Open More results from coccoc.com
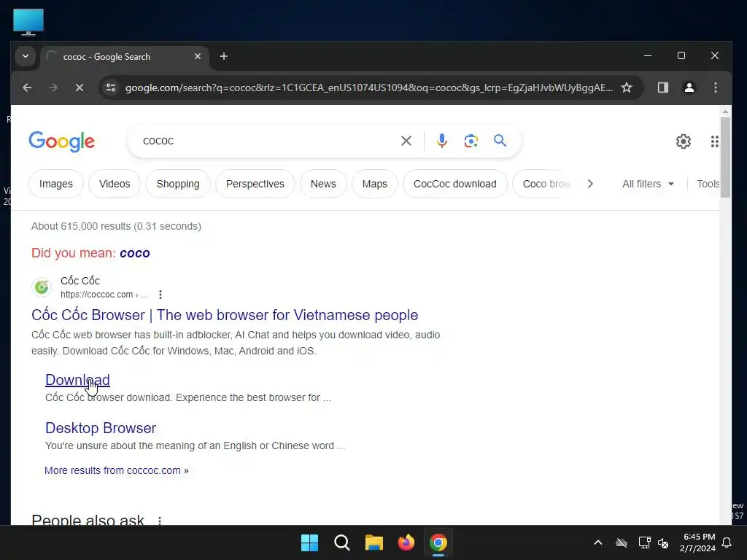The image size is (747, 560). pos(116,470)
